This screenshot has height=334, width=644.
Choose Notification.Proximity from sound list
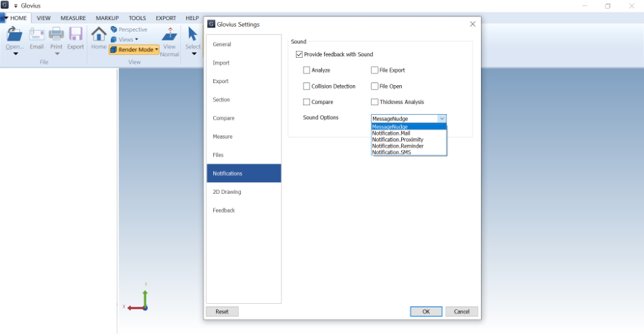tap(409, 140)
